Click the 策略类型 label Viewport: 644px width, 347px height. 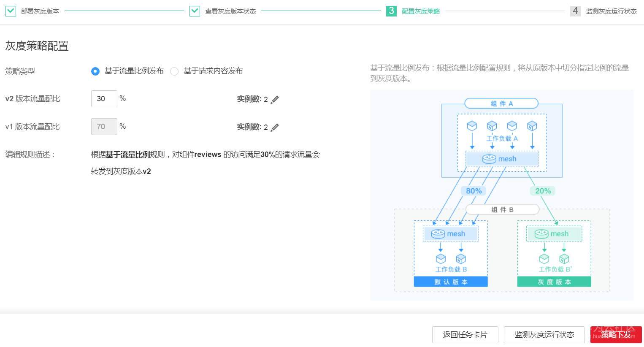pos(20,71)
